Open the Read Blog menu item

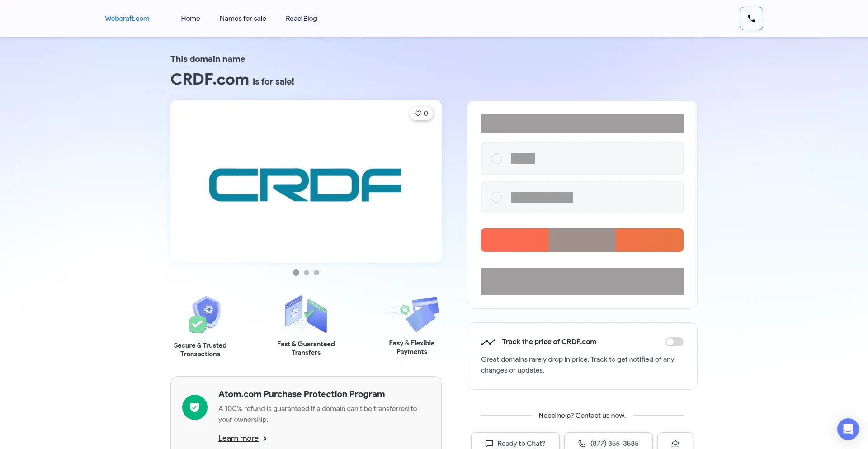(301, 19)
